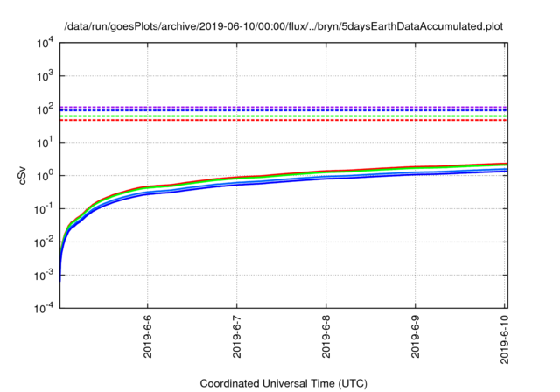Click the cSv y-axis unit label

click(22, 175)
